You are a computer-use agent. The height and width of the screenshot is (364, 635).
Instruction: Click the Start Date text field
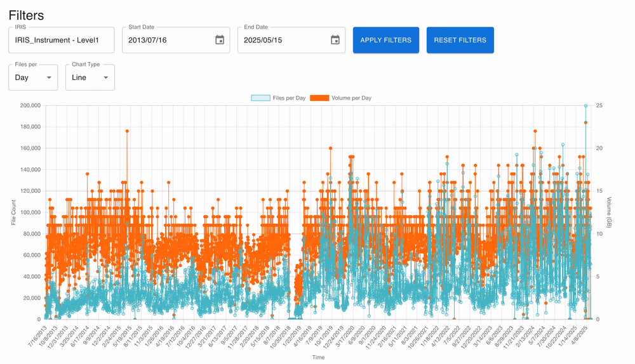tap(165, 40)
